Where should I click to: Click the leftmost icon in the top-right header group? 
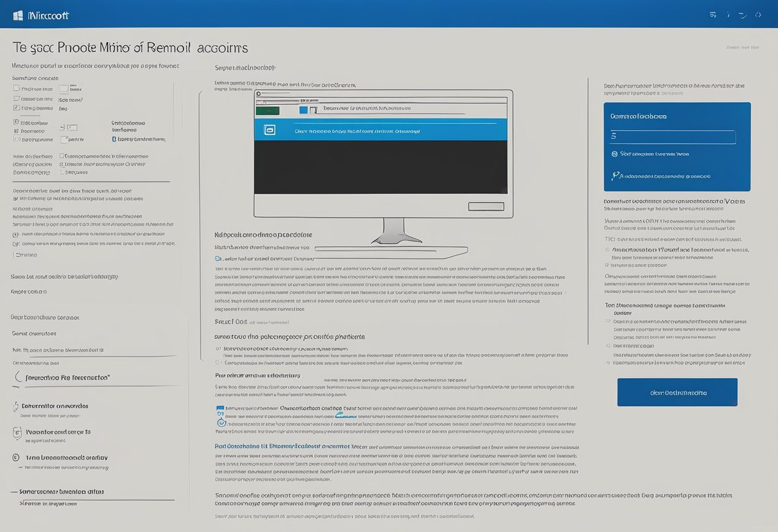(x=713, y=14)
